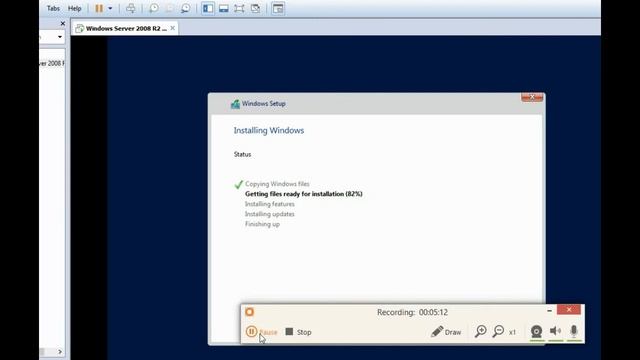Zoom in with the recorder magnifier plus
Image resolution: width=640 pixels, height=360 pixels.
(x=481, y=331)
